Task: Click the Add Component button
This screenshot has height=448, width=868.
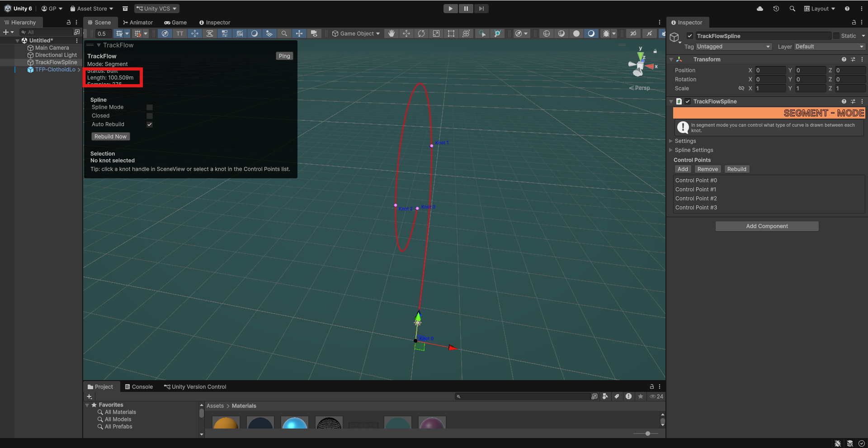Action: click(x=767, y=226)
